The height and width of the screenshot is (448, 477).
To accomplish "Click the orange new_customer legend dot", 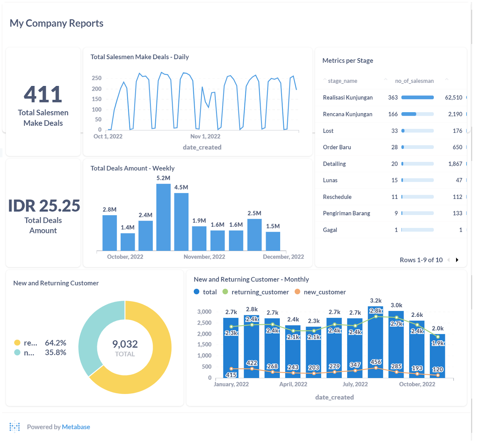I will [297, 292].
